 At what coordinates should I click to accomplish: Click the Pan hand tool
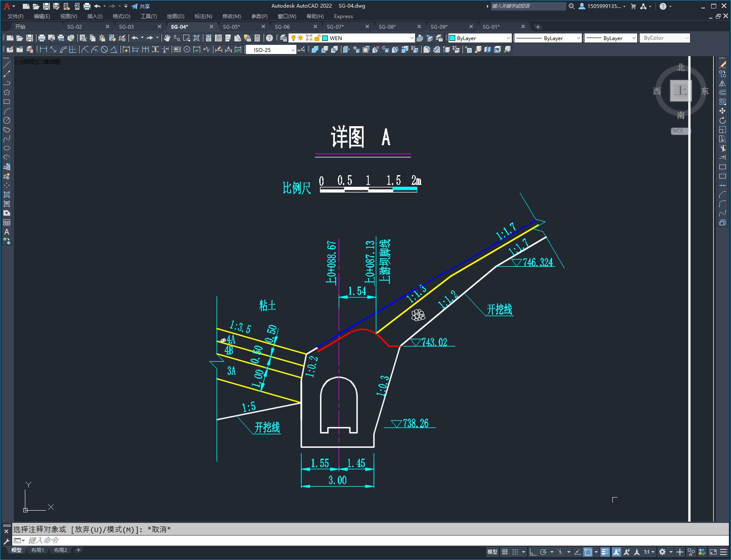(167, 38)
